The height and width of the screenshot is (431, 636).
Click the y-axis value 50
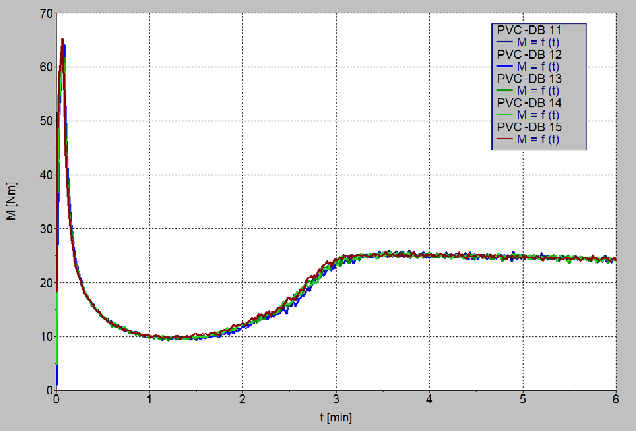(47, 121)
